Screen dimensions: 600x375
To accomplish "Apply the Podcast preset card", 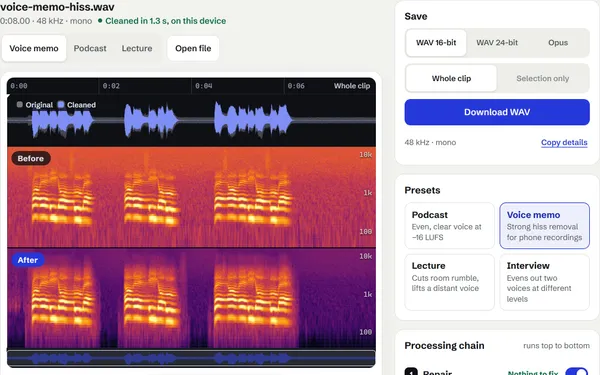I will pos(449,226).
